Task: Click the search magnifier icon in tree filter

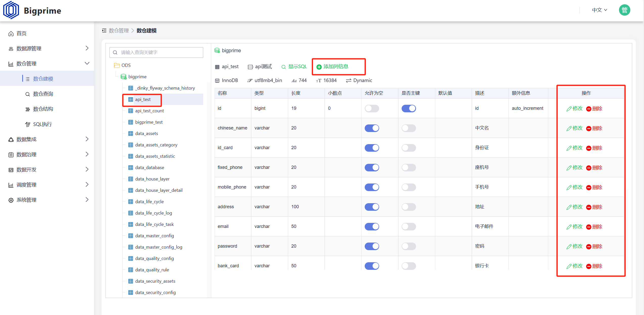Action: click(x=115, y=52)
